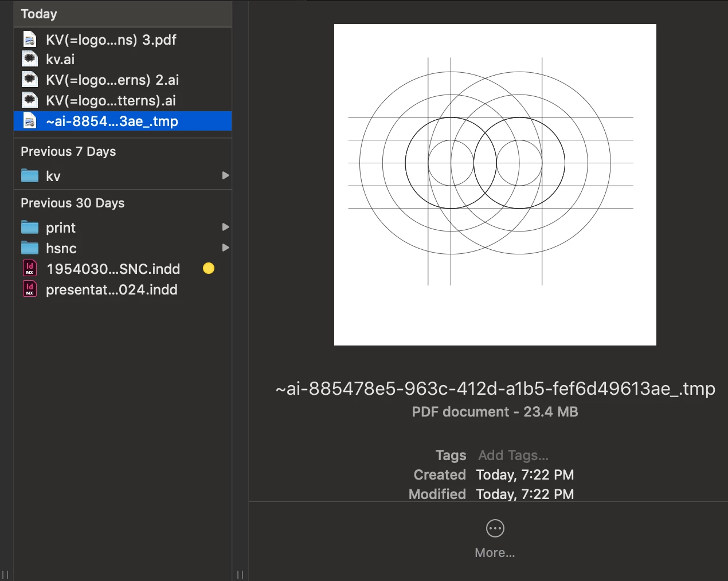Select file KV(=logo...tterns).ai

click(111, 100)
